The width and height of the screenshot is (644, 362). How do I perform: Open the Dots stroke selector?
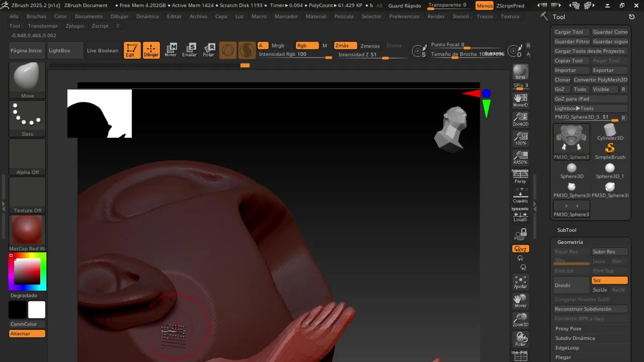tap(27, 119)
